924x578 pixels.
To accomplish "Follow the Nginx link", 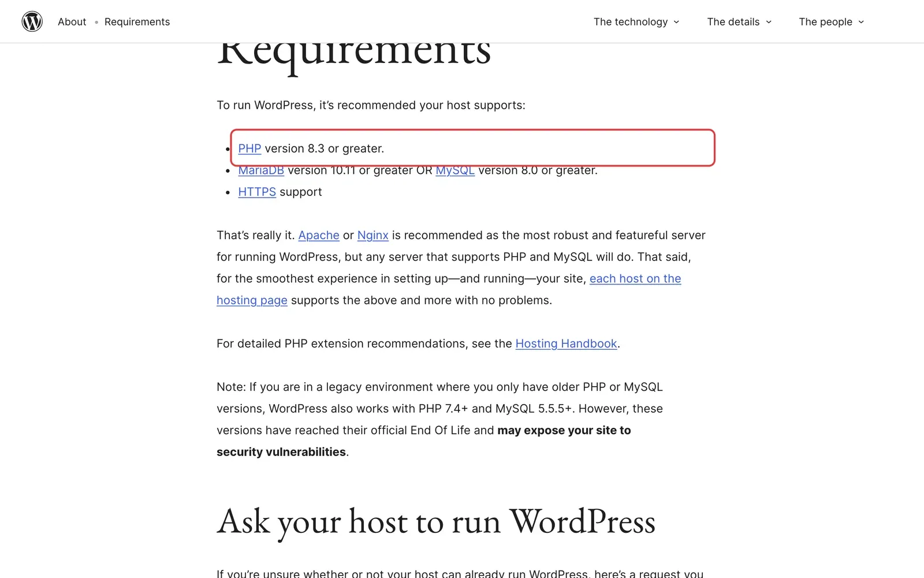I will click(373, 235).
